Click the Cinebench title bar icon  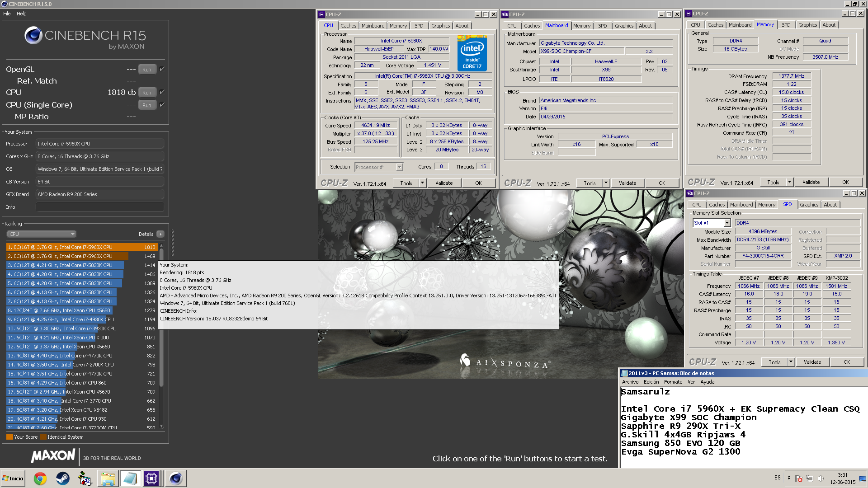coord(4,4)
